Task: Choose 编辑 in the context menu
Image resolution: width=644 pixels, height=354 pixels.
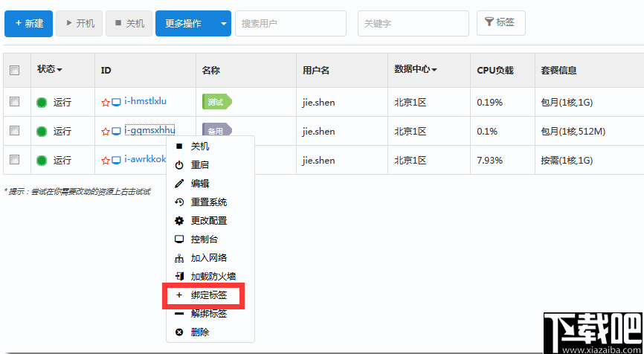Action: point(210,184)
